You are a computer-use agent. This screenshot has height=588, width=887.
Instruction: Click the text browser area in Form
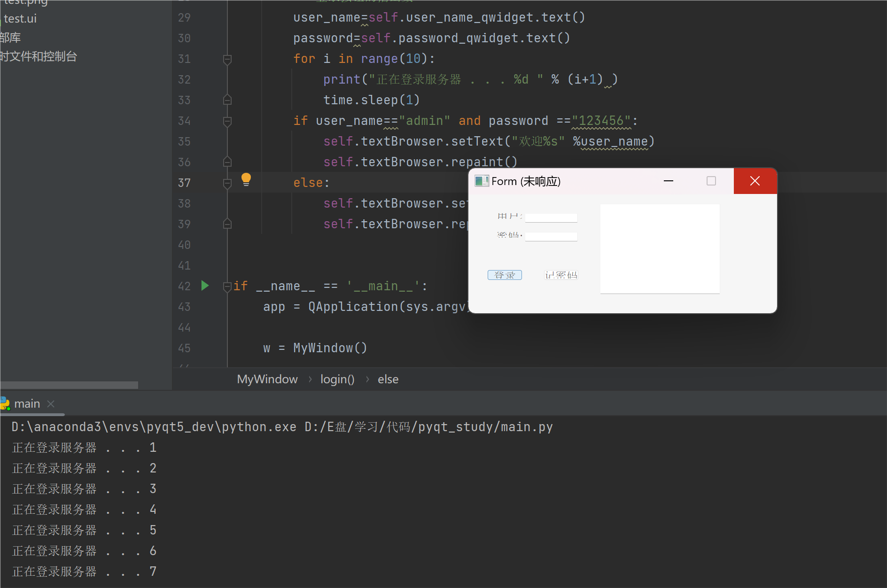tap(660, 249)
